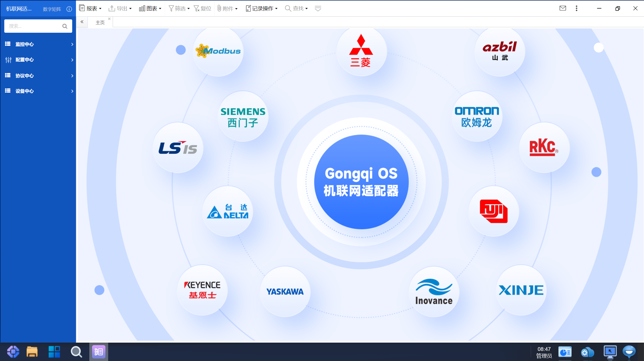Click the 监控中心 list icon
Screen dimensions: 644x361
coord(8,44)
